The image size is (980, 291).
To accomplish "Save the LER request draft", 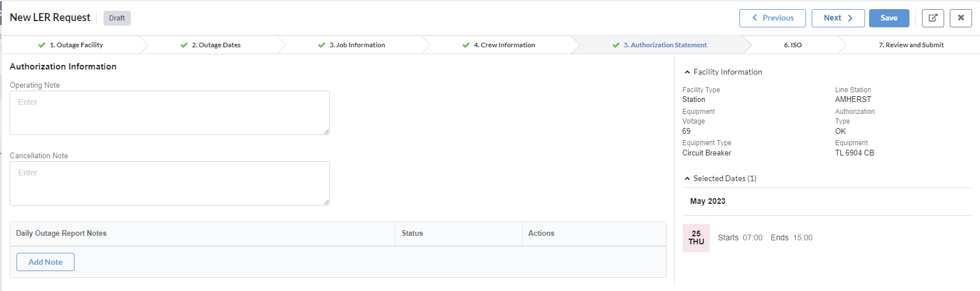I will (x=888, y=18).
